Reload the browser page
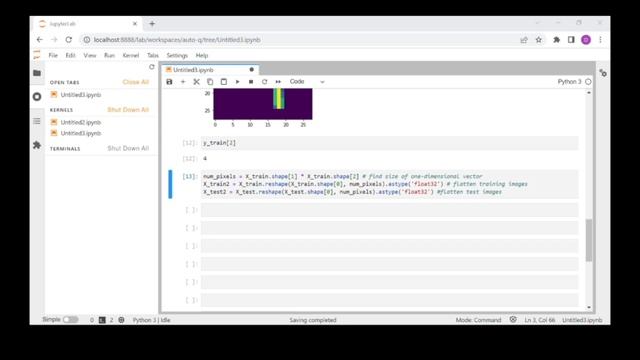This screenshot has width=640, height=360. tap(69, 40)
